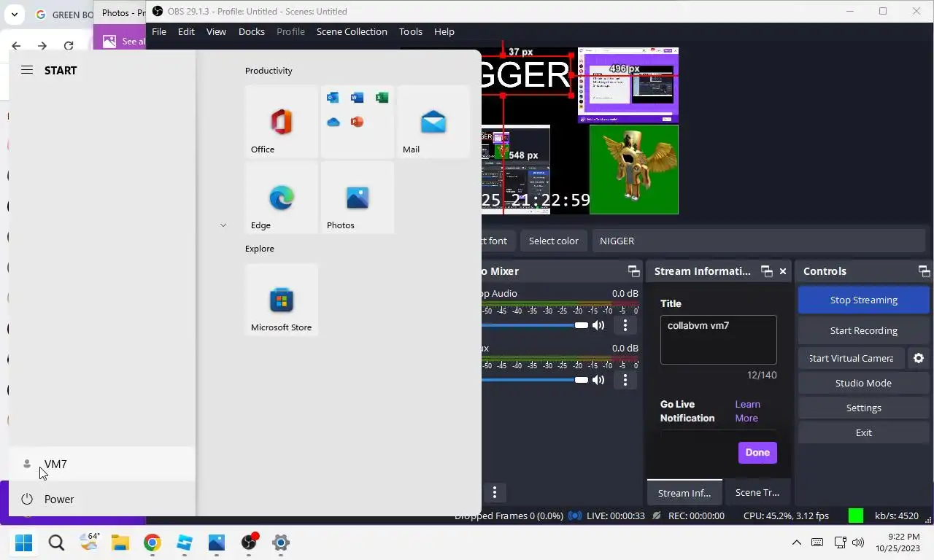Open virtual camera settings gear
Image resolution: width=934 pixels, height=560 pixels.
(919, 358)
